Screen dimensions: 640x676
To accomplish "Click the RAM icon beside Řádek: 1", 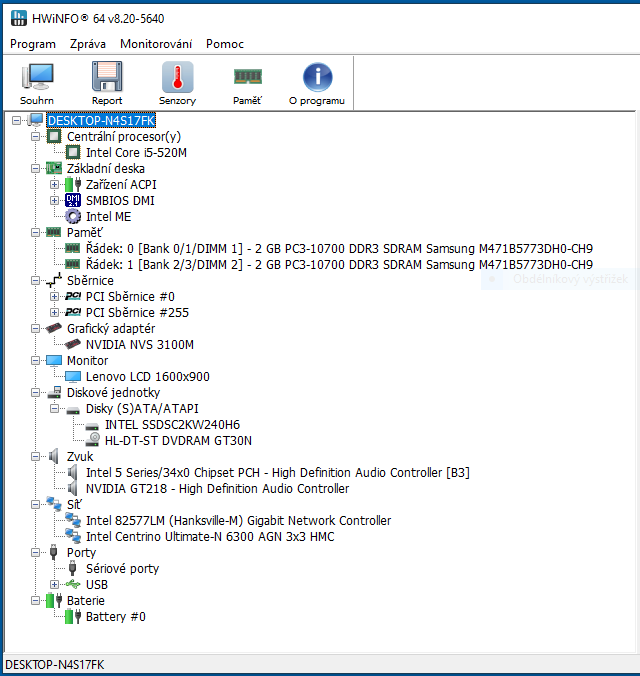I will 72,264.
